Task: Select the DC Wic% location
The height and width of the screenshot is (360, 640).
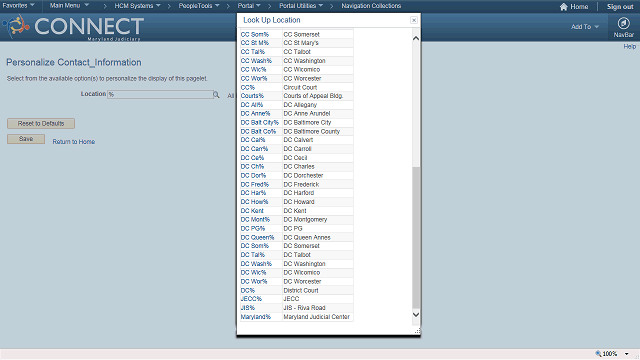Action: pos(253,273)
